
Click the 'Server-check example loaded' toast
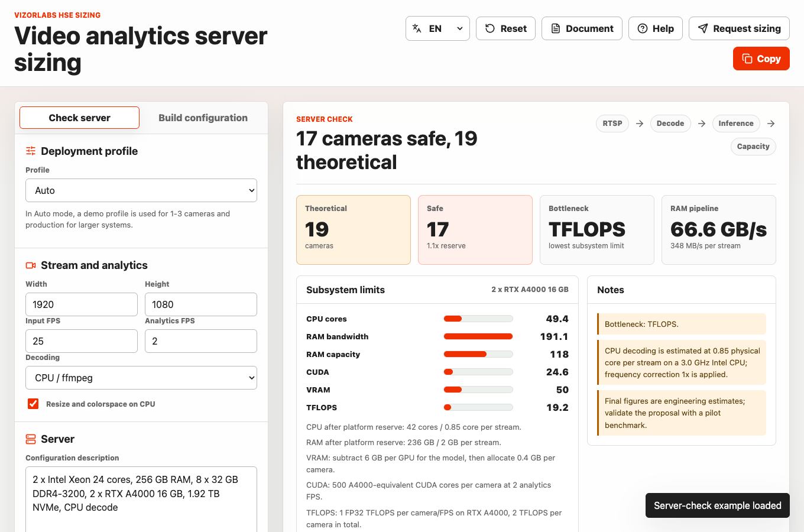718,505
